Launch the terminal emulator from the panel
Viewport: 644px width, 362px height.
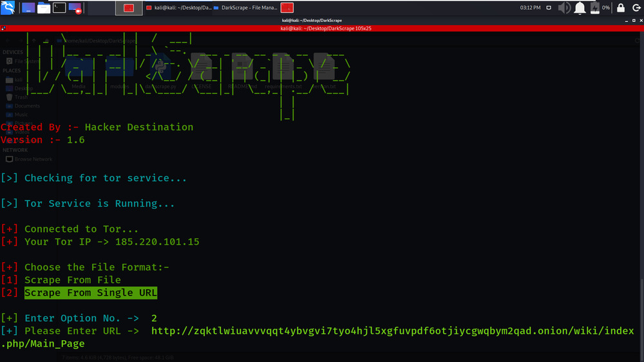click(59, 8)
